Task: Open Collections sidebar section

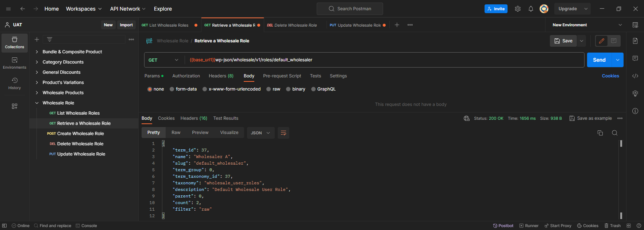Action: (x=15, y=43)
